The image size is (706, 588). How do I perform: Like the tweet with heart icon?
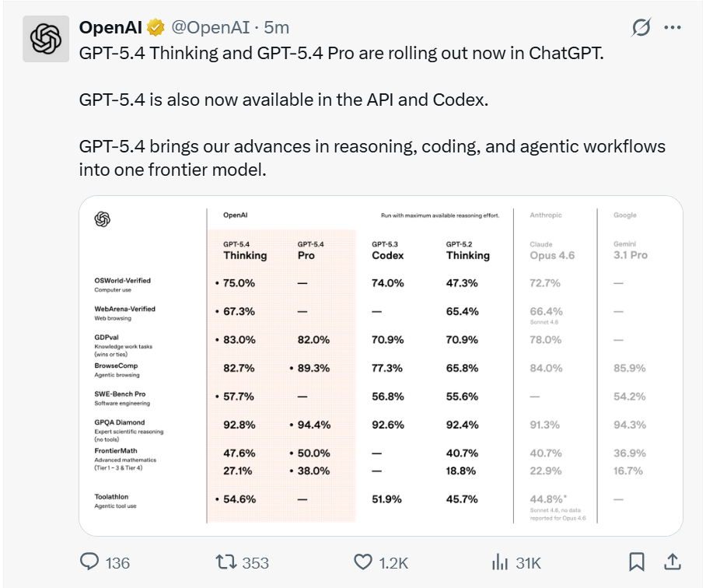363,562
